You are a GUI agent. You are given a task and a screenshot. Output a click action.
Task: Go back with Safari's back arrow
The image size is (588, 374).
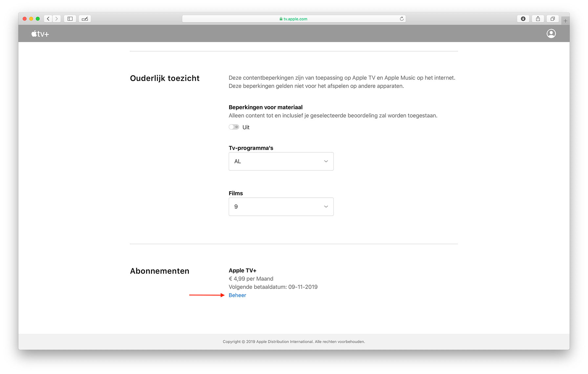pyautogui.click(x=48, y=19)
